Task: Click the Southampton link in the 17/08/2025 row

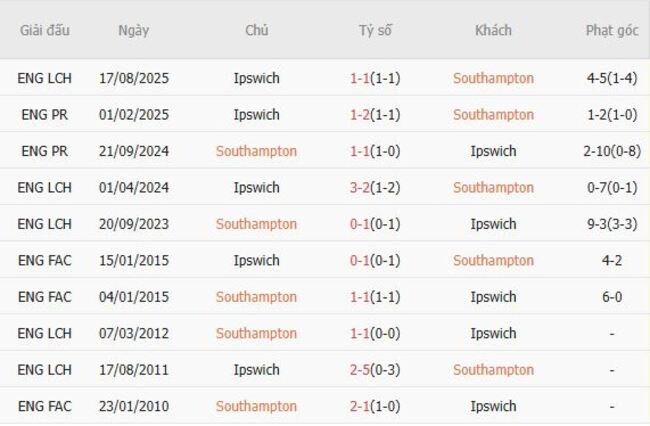Action: [493, 78]
